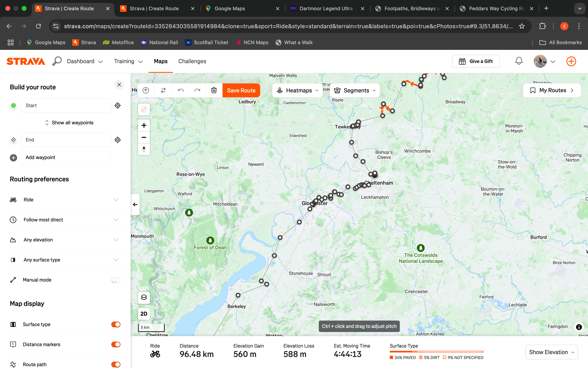Click the disabled eye icon on map

click(x=144, y=109)
